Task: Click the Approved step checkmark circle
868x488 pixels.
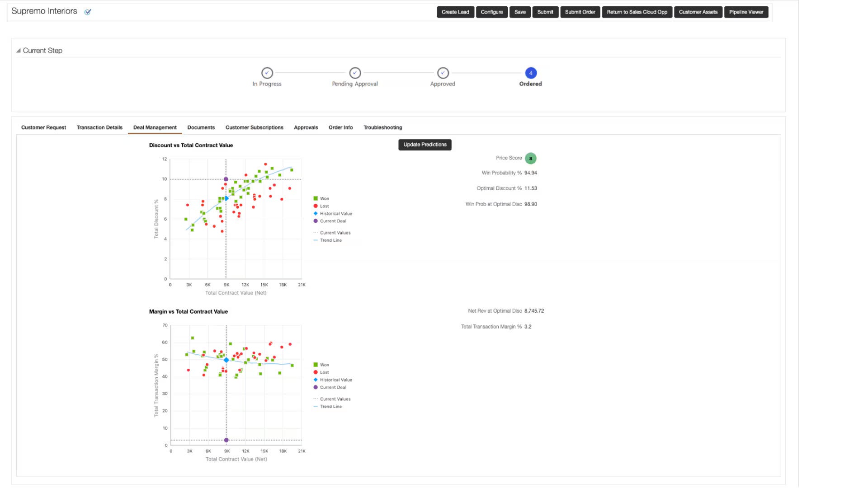Action: click(443, 73)
